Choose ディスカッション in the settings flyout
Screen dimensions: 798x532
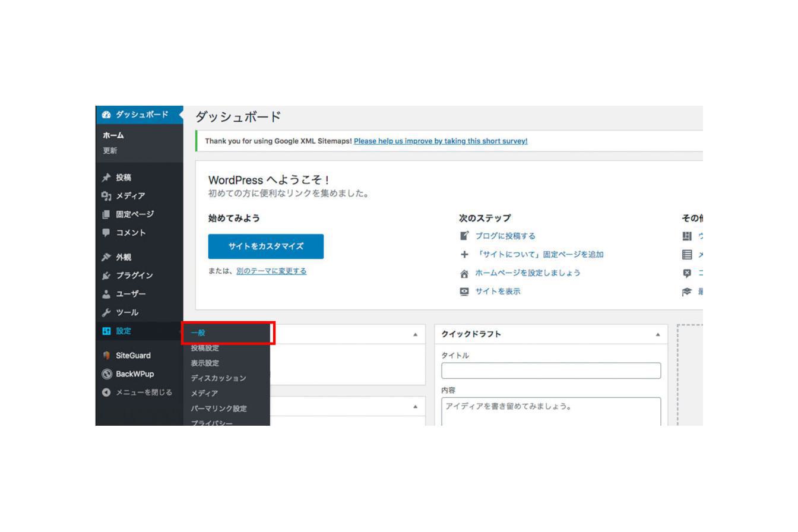(x=218, y=378)
